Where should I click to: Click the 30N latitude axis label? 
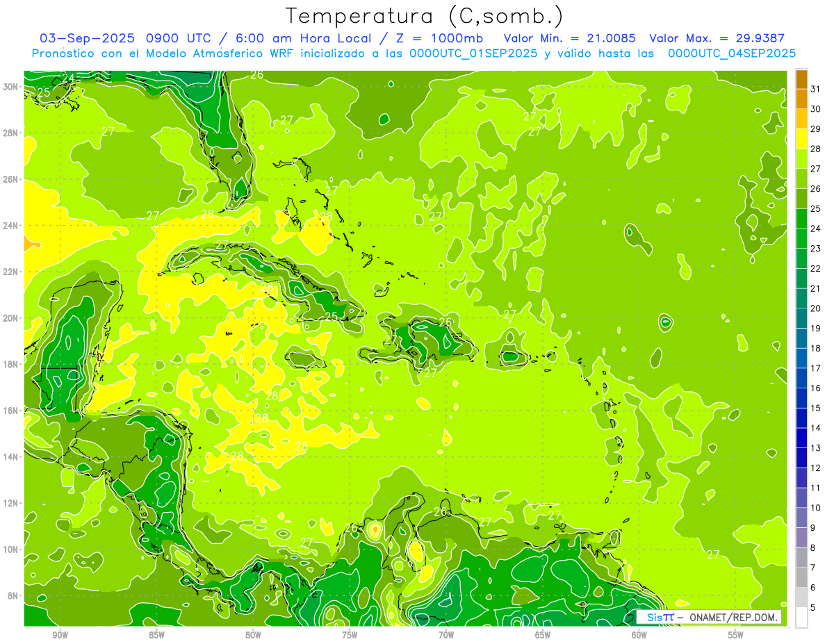coord(10,87)
